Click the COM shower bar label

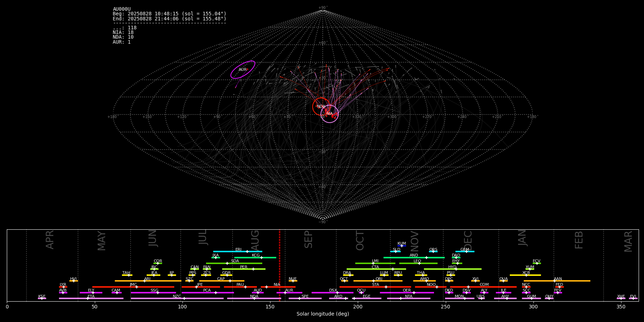pos(484,285)
